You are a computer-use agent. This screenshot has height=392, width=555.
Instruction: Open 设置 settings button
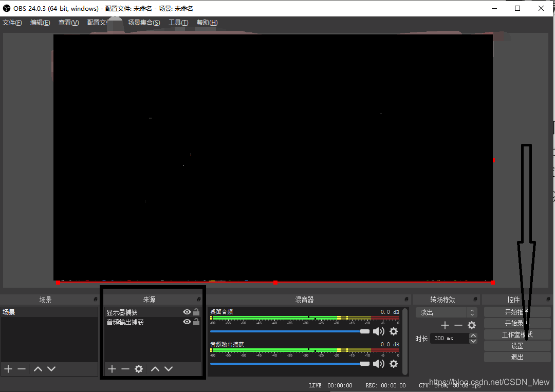[517, 346]
